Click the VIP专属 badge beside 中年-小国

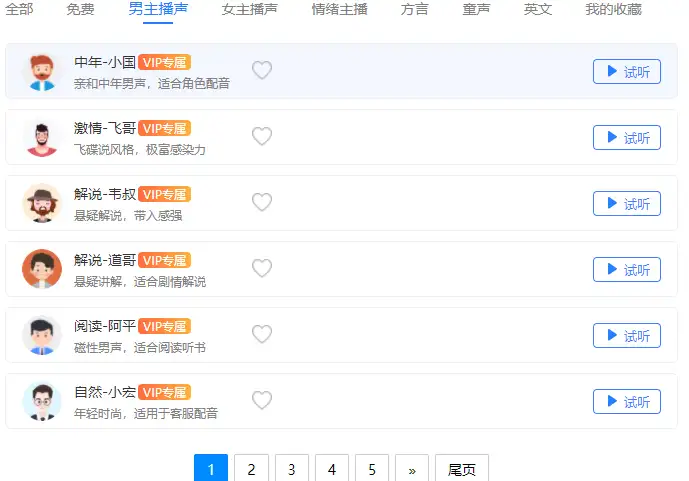tap(164, 62)
